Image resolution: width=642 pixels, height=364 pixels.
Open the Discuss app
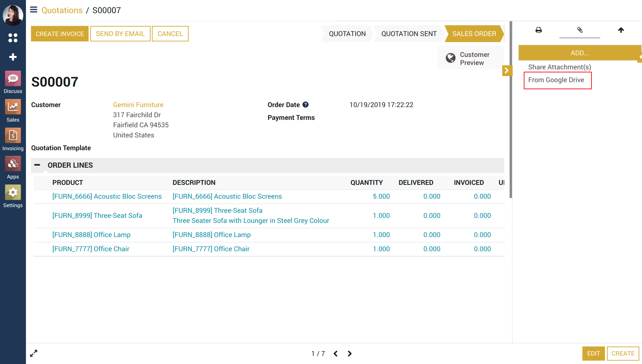click(13, 82)
